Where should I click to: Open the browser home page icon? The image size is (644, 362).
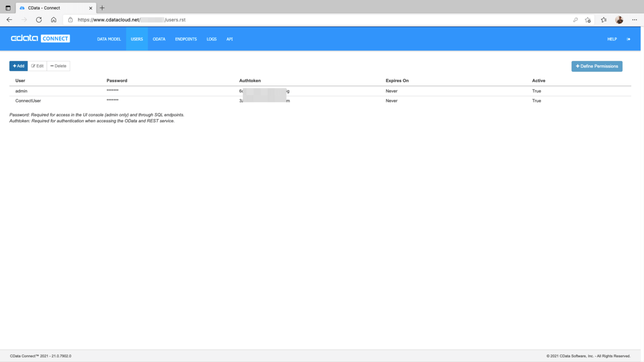(x=54, y=20)
